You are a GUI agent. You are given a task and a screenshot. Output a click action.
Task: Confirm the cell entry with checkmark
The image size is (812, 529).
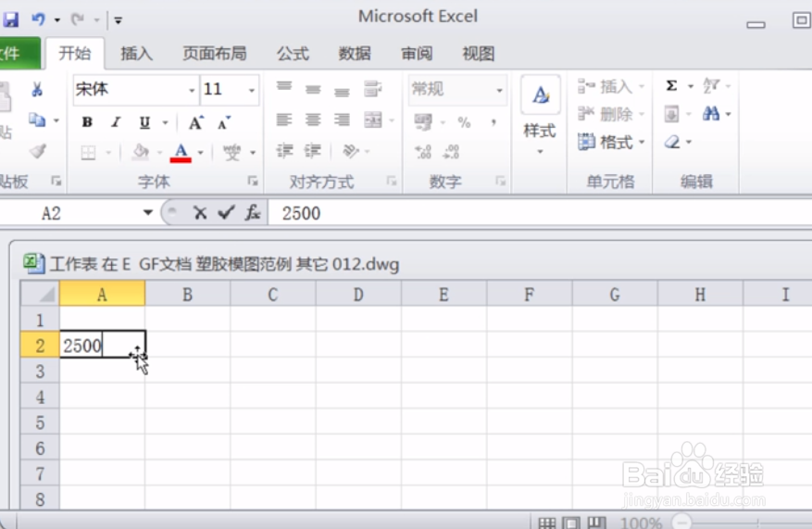(x=226, y=212)
